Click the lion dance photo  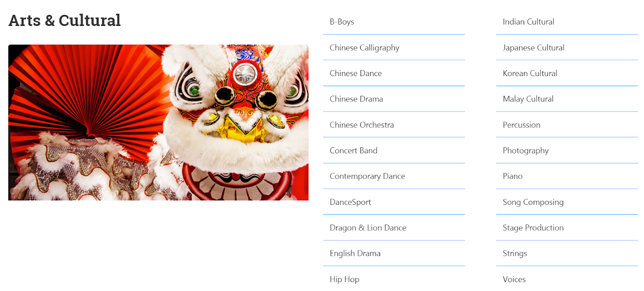point(158,122)
